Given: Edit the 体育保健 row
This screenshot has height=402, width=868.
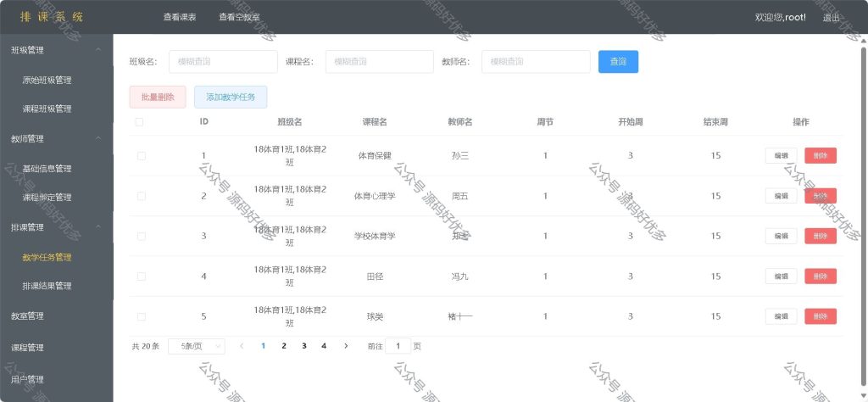Looking at the screenshot, I should tap(781, 155).
